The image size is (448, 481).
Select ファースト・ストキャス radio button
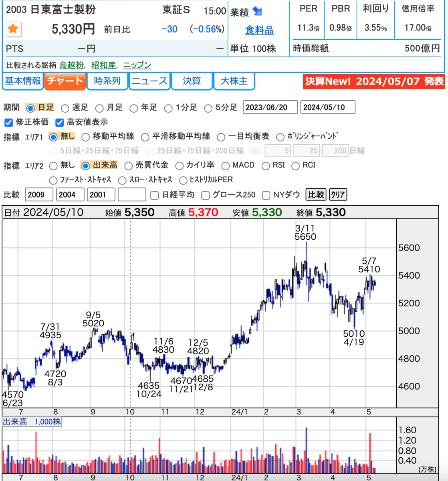53,180
